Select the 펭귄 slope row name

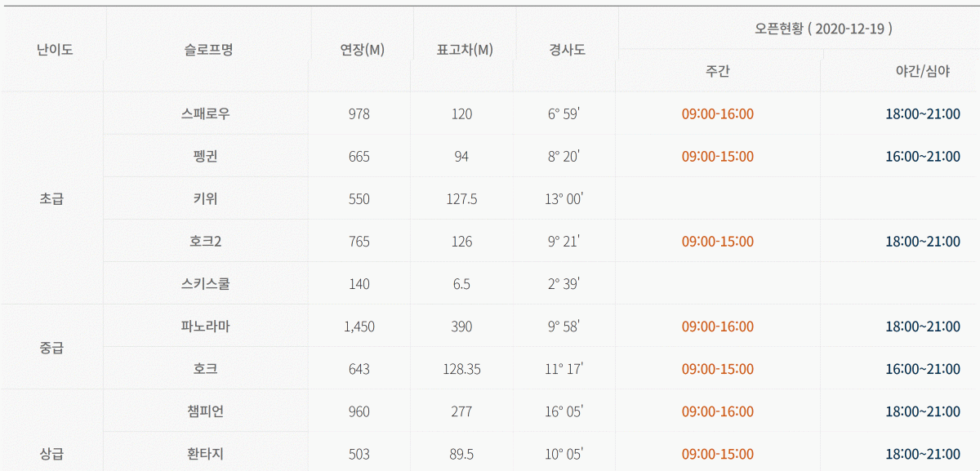[205, 156]
